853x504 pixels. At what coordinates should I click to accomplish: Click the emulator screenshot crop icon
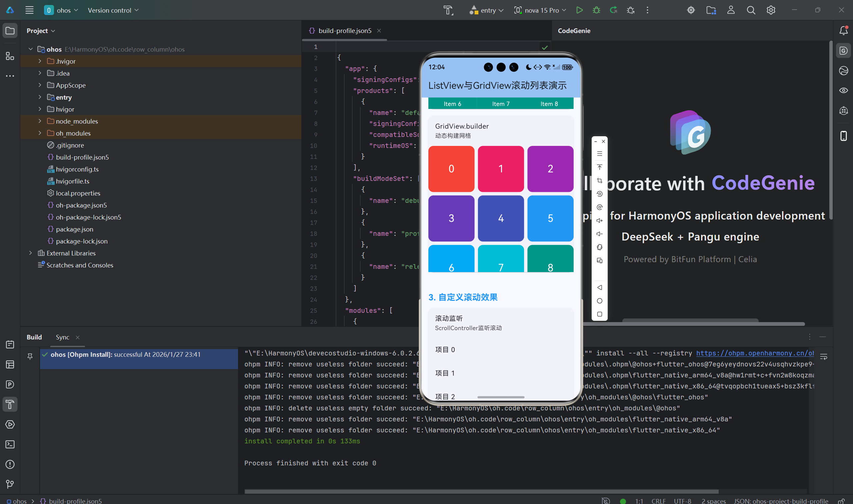(x=599, y=181)
